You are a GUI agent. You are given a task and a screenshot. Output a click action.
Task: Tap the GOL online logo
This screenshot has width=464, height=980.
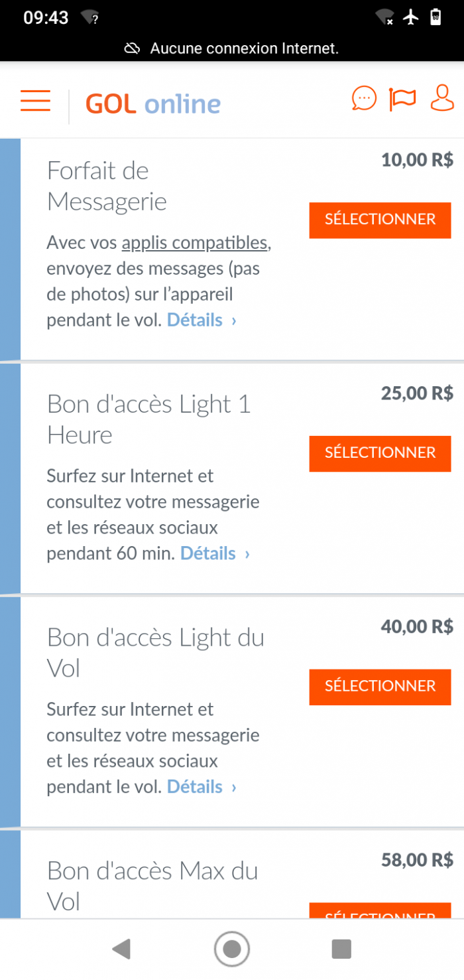click(x=153, y=104)
